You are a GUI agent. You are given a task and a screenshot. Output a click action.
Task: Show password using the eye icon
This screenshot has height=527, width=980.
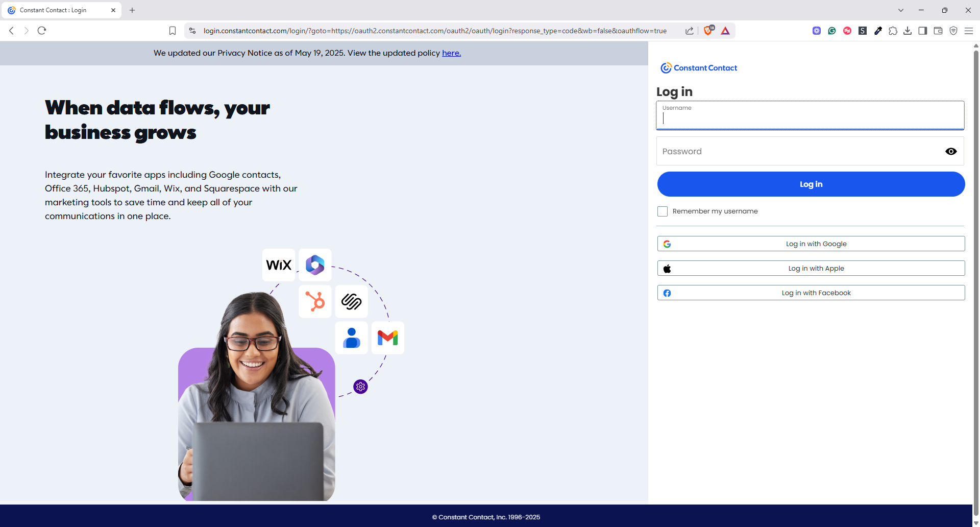click(951, 151)
